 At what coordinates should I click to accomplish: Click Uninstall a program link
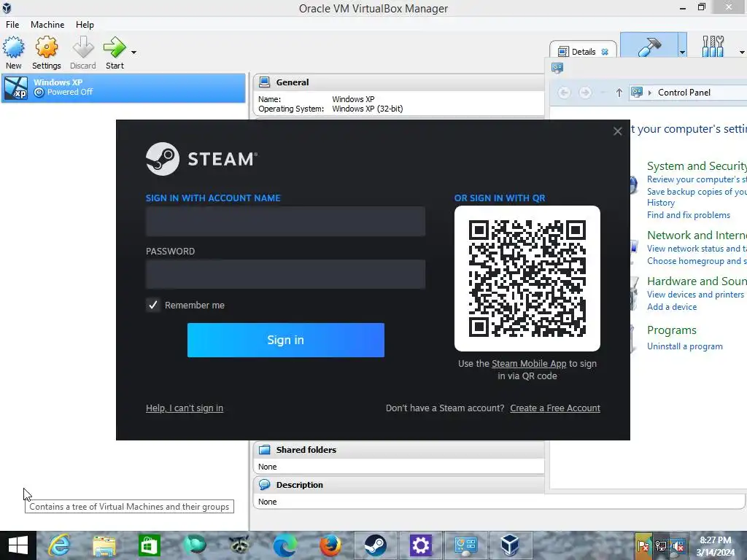pos(684,346)
